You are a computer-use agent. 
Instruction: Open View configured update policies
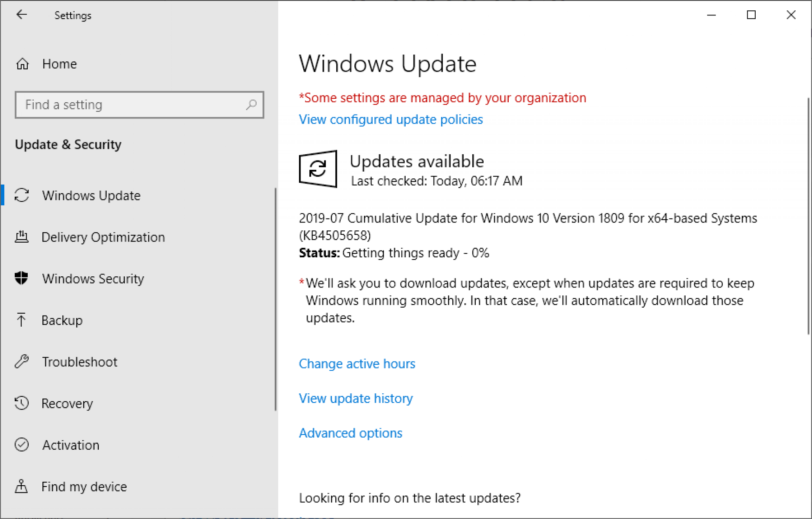391,120
